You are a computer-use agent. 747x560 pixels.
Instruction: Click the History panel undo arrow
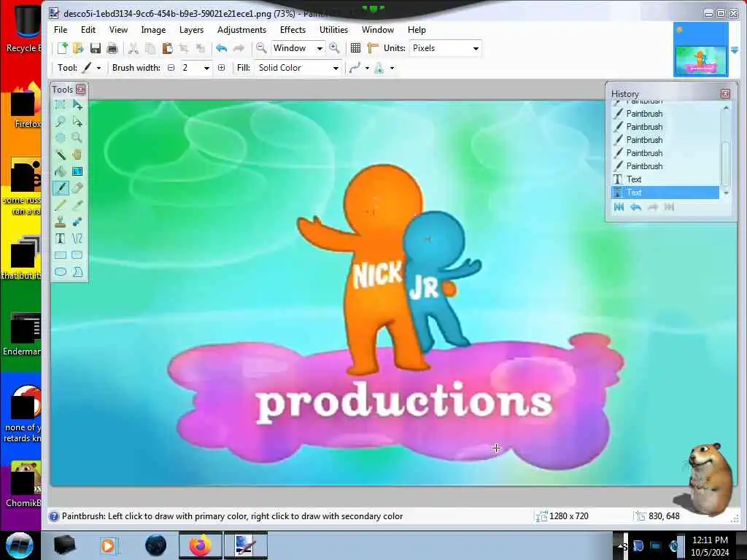pos(635,207)
